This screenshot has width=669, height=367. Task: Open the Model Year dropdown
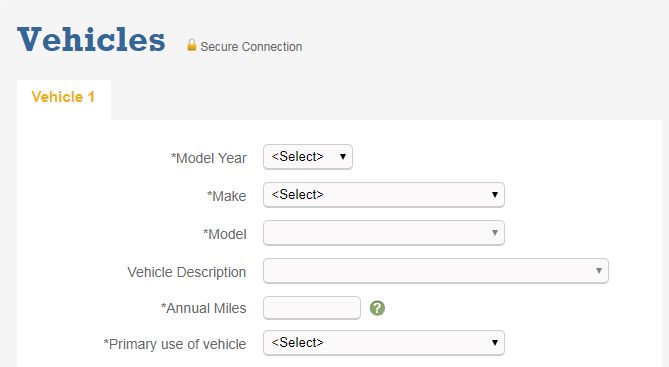[x=308, y=157]
